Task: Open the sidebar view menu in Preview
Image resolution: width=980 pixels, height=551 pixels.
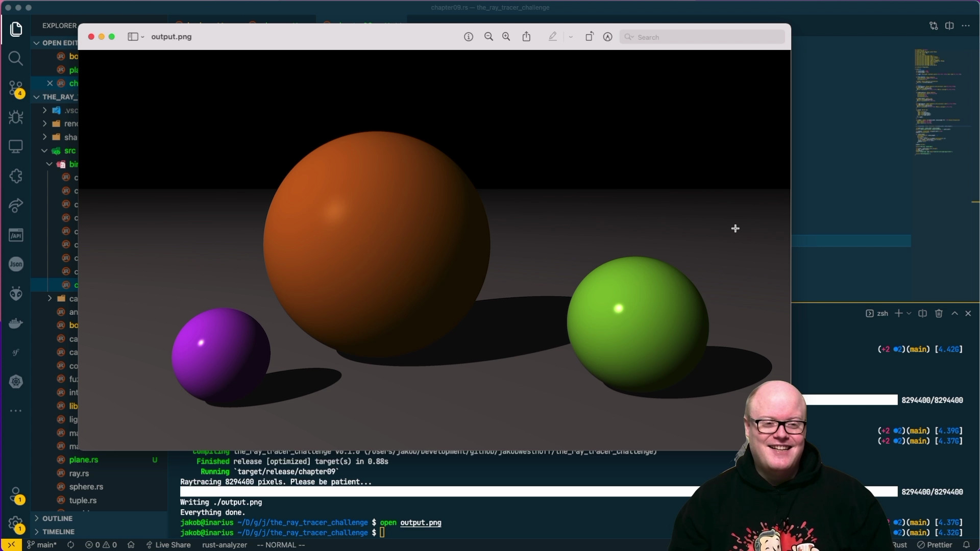Action: pos(136,37)
